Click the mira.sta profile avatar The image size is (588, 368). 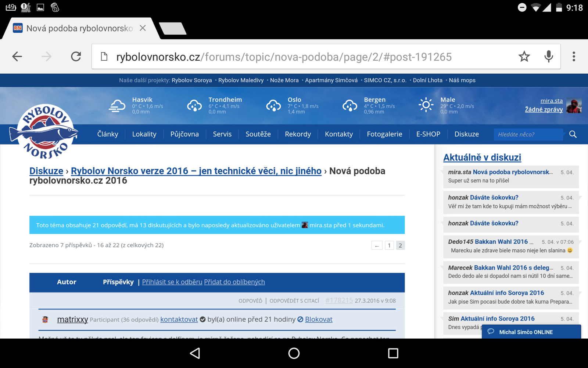[574, 106]
